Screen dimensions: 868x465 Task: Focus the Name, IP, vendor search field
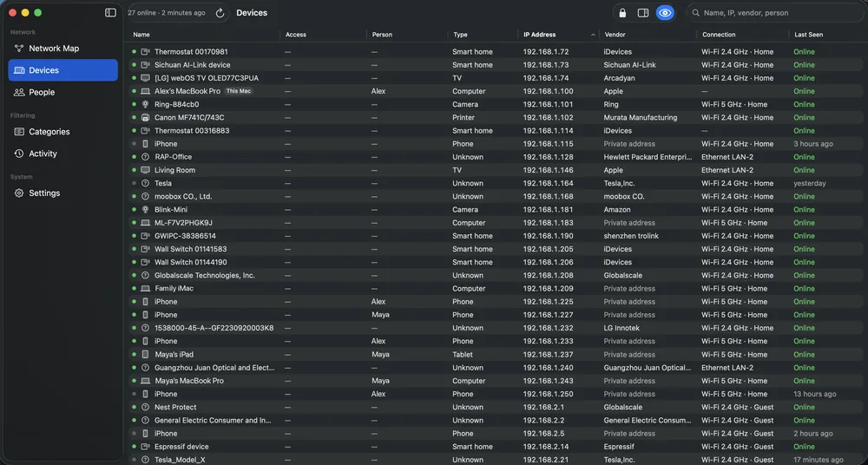(775, 13)
